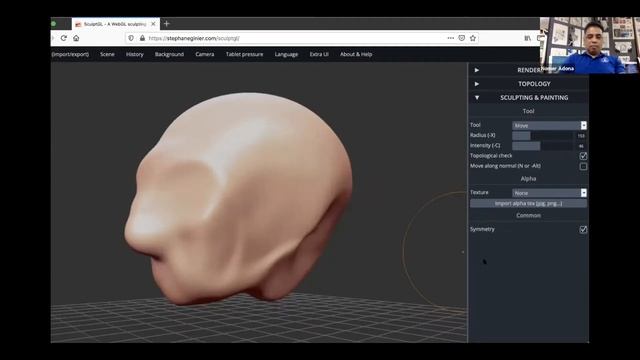
Task: Expand the Rendering panel section
Action: pyautogui.click(x=528, y=70)
